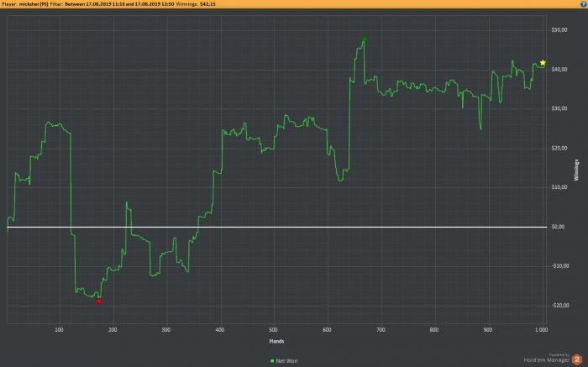
Task: Click the green triangle peak marker
Action: pos(365,39)
